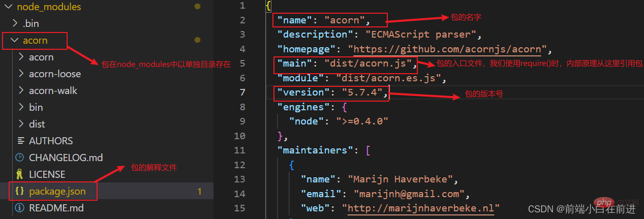
Task: Click modified dot beside node_modules folder
Action: (x=197, y=7)
